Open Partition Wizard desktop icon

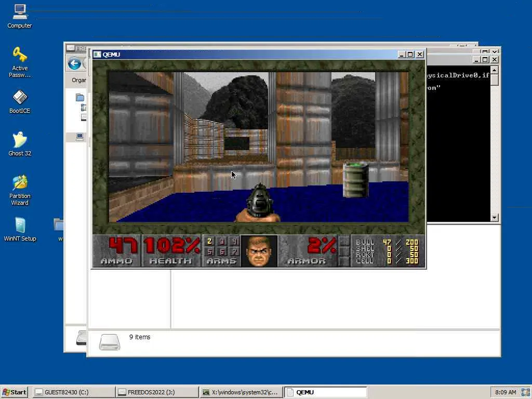tap(20, 190)
